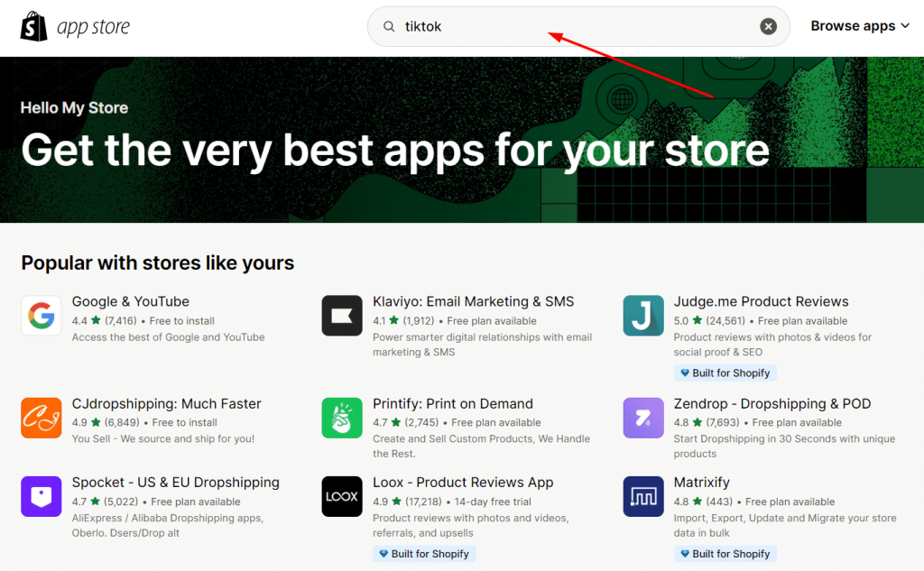Image resolution: width=924 pixels, height=571 pixels.
Task: Click 'Hello My Store' greeting
Action: point(74,108)
